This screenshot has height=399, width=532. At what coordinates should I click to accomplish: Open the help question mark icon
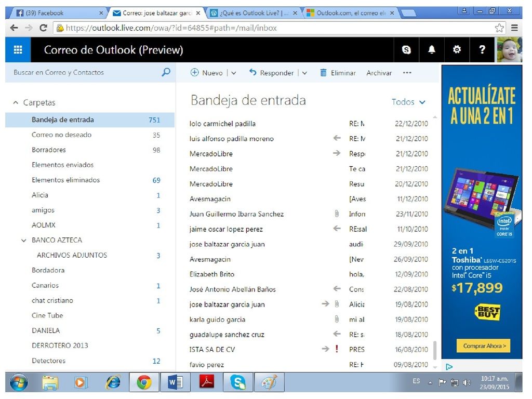coord(482,50)
